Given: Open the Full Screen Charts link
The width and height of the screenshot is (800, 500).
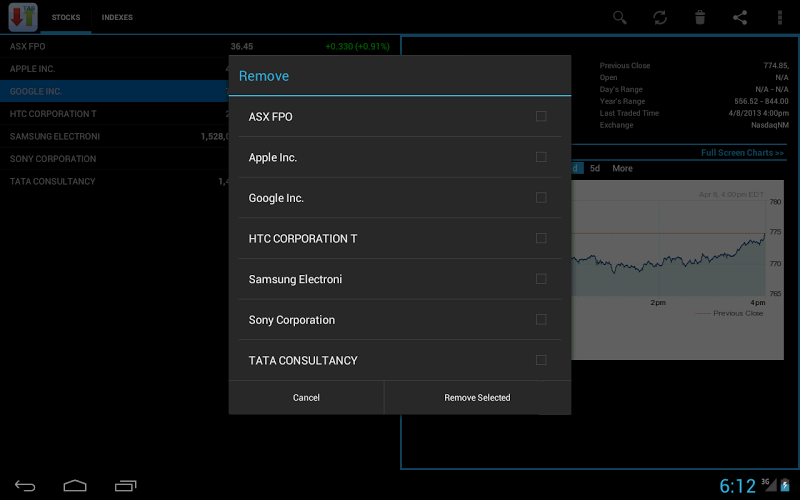Looking at the screenshot, I should (x=742, y=153).
